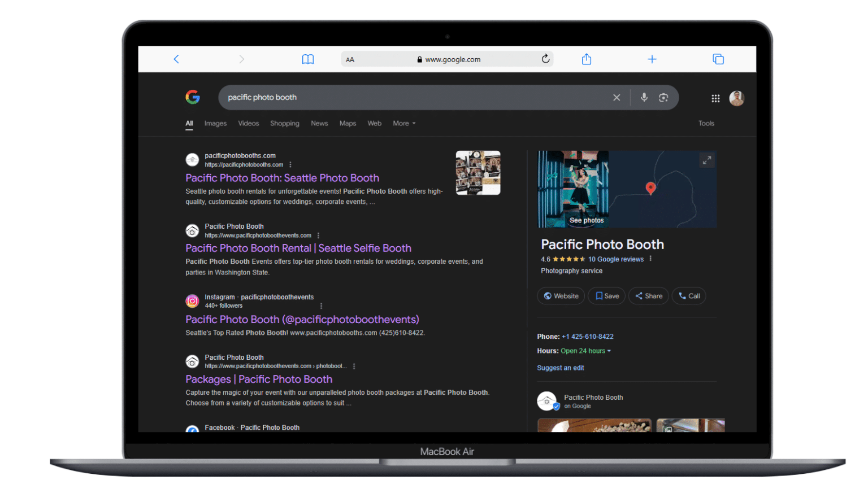Image resolution: width=868 pixels, height=493 pixels.
Task: Expand the knowledge panel map image
Action: (707, 160)
